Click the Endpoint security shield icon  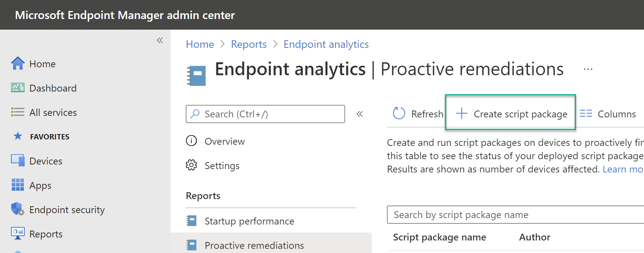tap(17, 209)
